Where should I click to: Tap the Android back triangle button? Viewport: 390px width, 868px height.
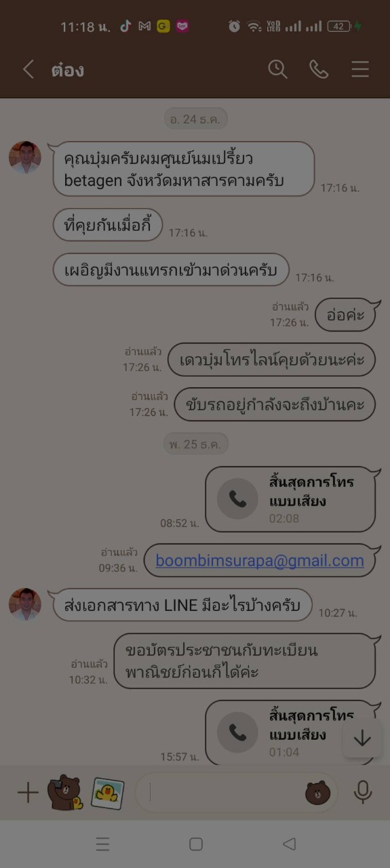290,844
